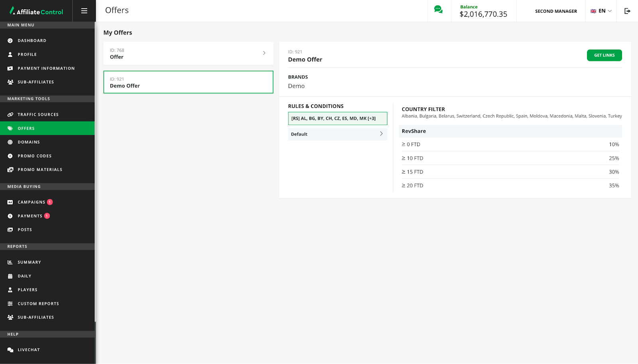Image resolution: width=638 pixels, height=364 pixels.
Task: Click the Custom Reports sliders icon
Action: pos(10,304)
